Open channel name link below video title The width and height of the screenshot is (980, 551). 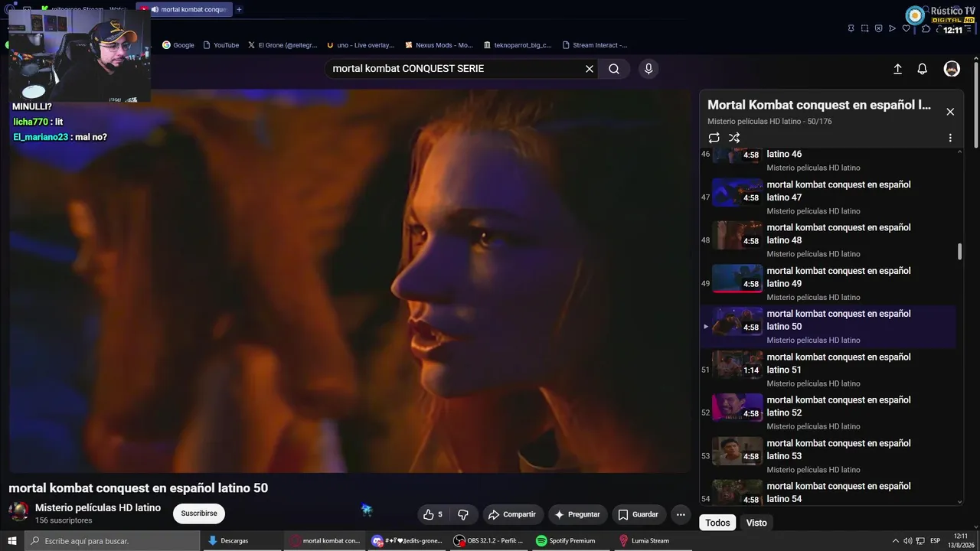coord(98,508)
